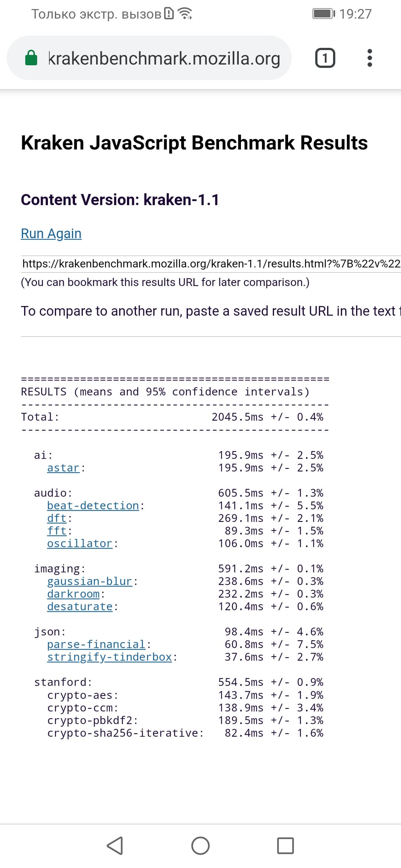The height and width of the screenshot is (868, 401).
Task: Open the beat-detection test link
Action: click(x=93, y=506)
